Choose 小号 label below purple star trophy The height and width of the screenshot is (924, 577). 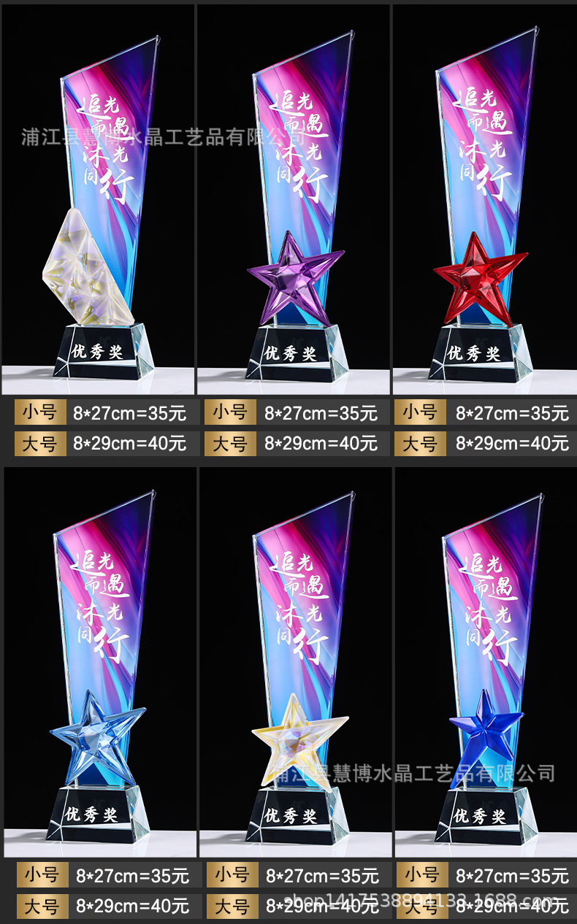tap(229, 412)
